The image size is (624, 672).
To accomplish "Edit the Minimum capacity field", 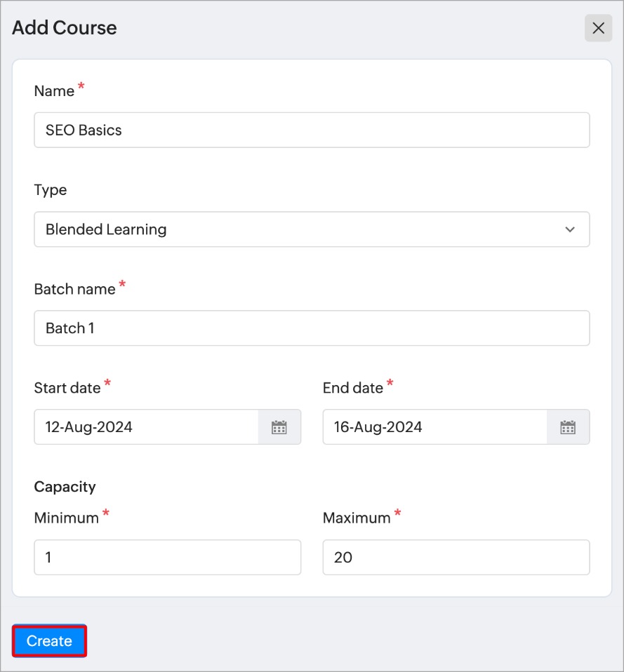I will click(167, 558).
